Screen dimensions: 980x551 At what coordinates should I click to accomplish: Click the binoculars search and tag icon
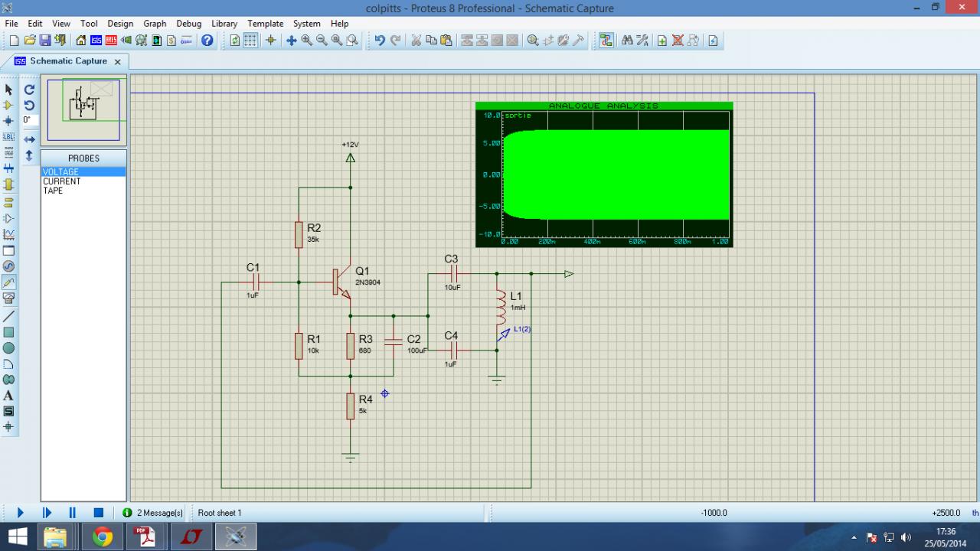click(627, 41)
